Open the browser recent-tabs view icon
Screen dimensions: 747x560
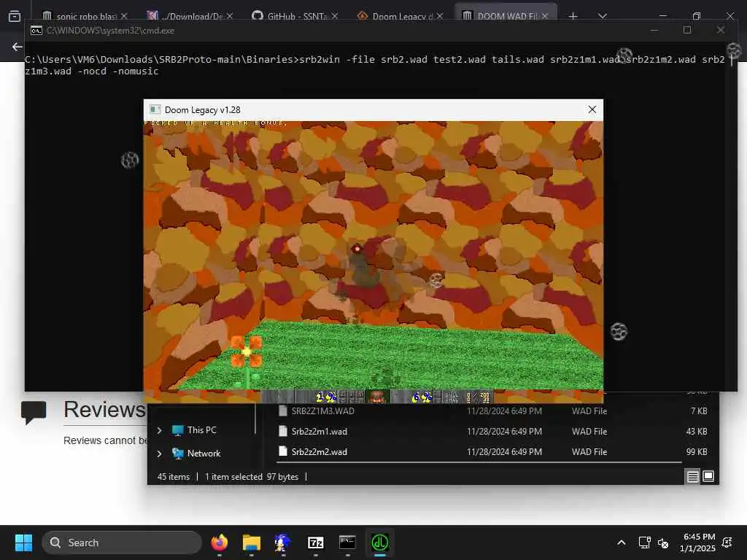pyautogui.click(x=15, y=16)
